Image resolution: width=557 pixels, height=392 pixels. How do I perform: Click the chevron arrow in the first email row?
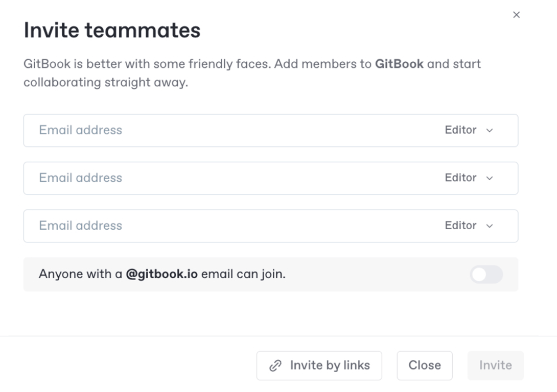(x=490, y=131)
